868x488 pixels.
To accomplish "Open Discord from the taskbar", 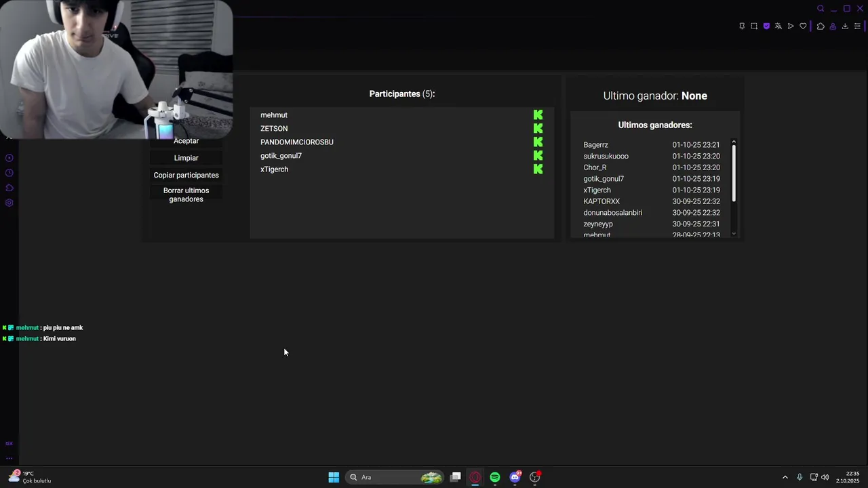I will [515, 477].
